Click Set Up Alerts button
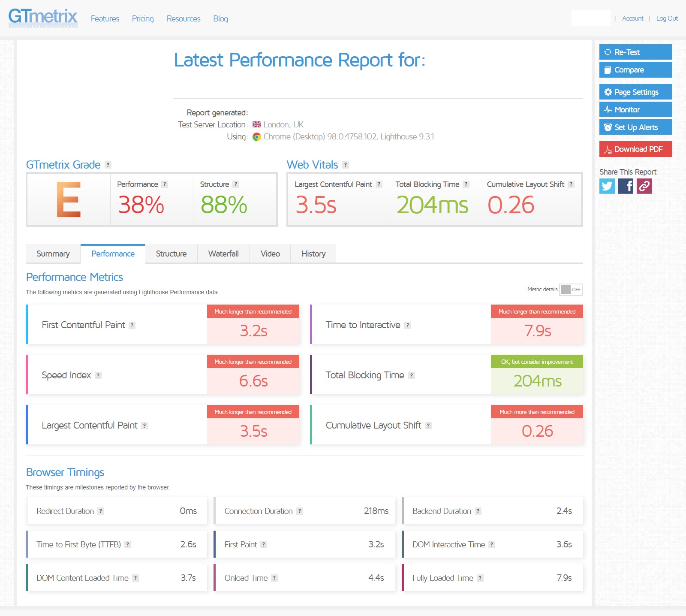The width and height of the screenshot is (686, 616). 635,127
